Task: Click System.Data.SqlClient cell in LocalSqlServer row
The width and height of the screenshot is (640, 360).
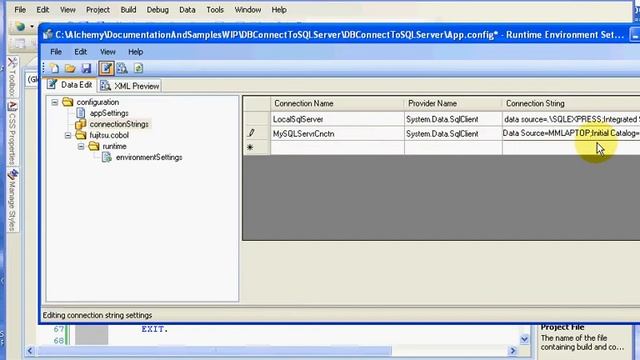Action: click(453, 119)
